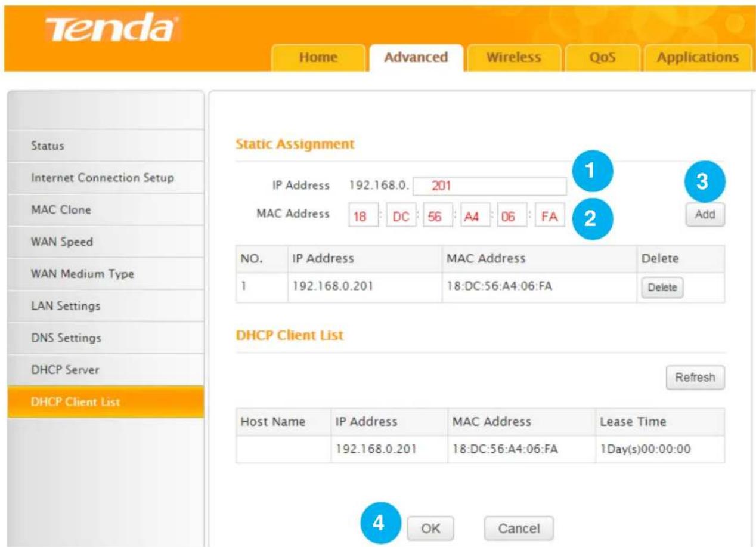Image resolution: width=756 pixels, height=547 pixels.
Task: Click the Host Name column header
Action: tap(272, 422)
